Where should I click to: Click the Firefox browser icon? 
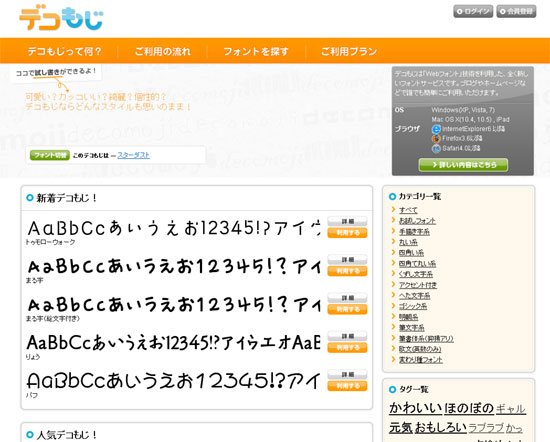[x=436, y=139]
